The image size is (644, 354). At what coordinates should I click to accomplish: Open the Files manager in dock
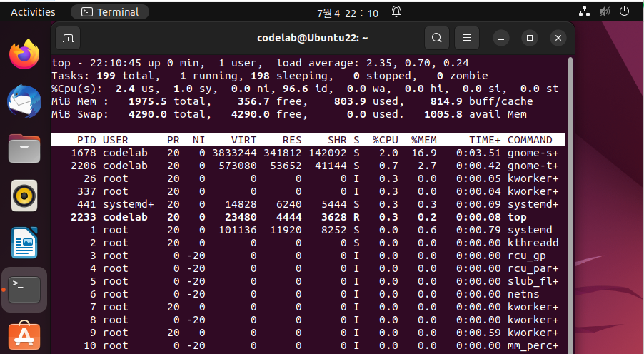point(24,148)
